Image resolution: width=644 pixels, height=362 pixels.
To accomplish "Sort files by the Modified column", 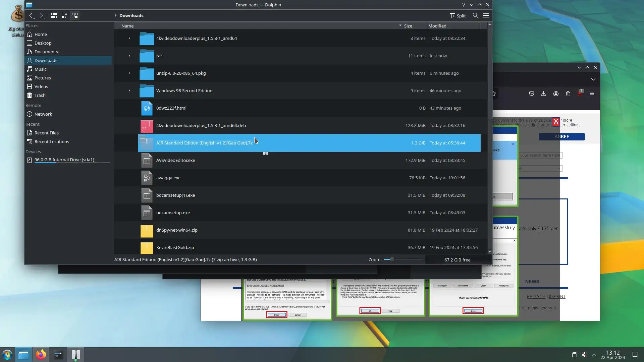I will coord(437,26).
